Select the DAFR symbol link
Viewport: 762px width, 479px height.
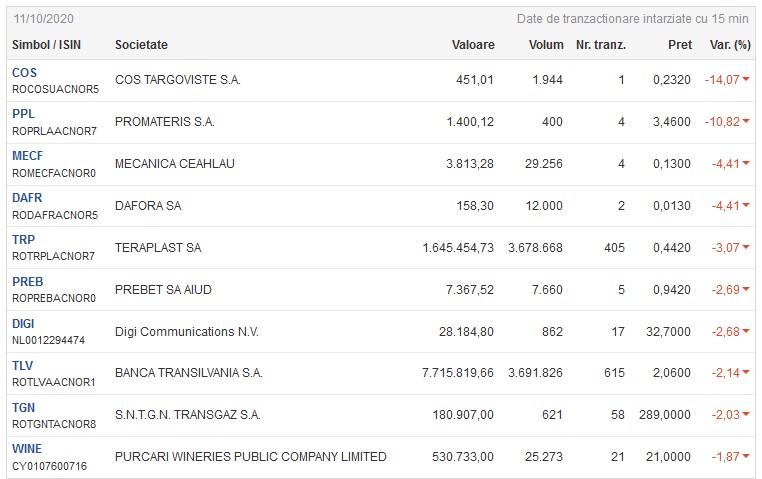[x=27, y=198]
